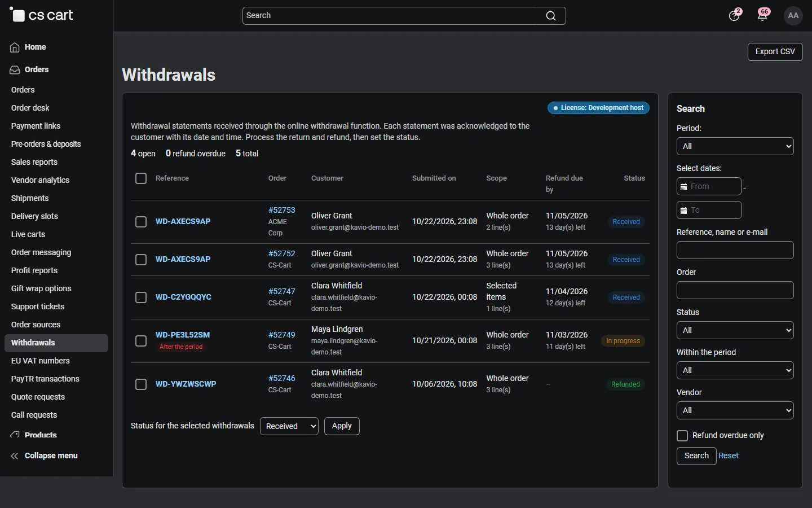Image resolution: width=812 pixels, height=508 pixels.
Task: Click the search magnifier icon
Action: point(551,16)
